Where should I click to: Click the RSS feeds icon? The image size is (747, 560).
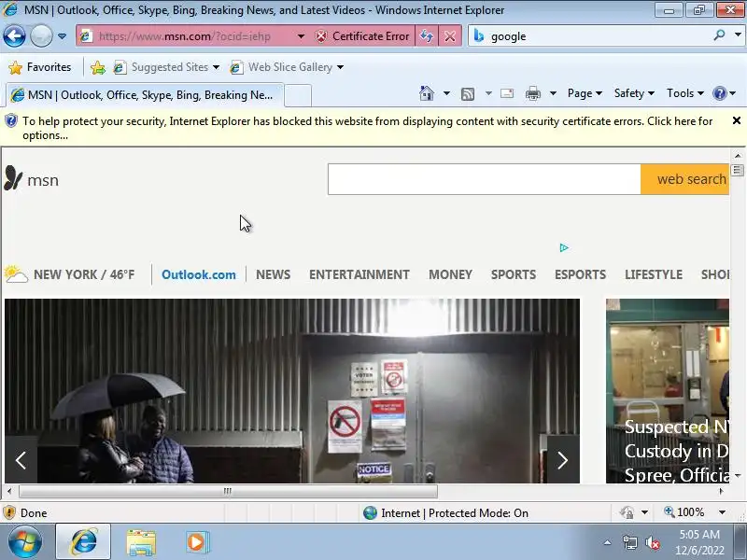(468, 94)
